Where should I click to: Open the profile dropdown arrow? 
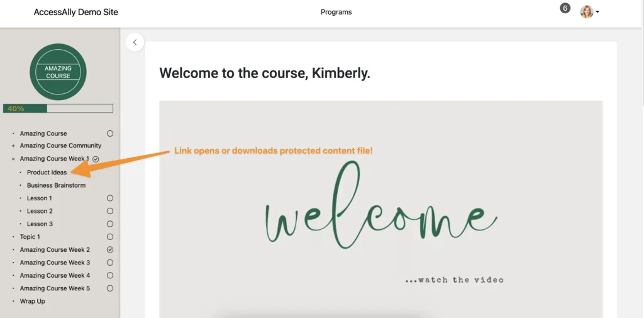(597, 12)
